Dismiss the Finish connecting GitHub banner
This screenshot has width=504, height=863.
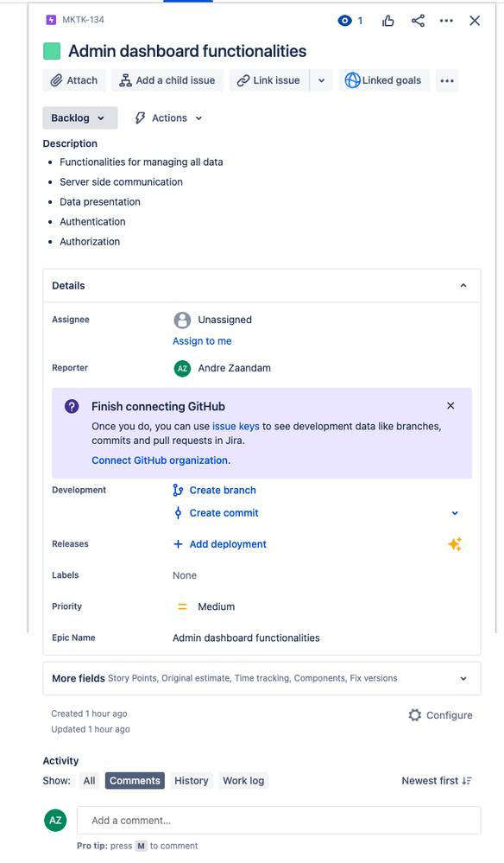450,406
